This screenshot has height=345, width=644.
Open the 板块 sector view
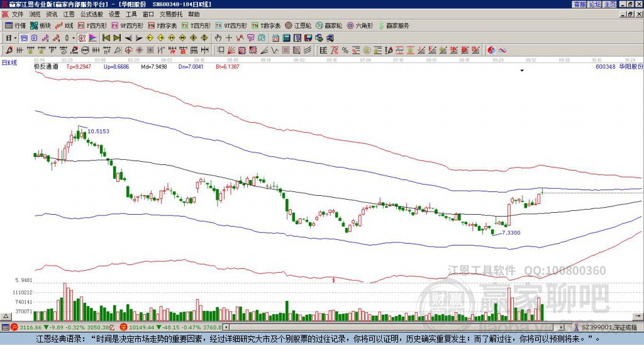tap(40, 25)
